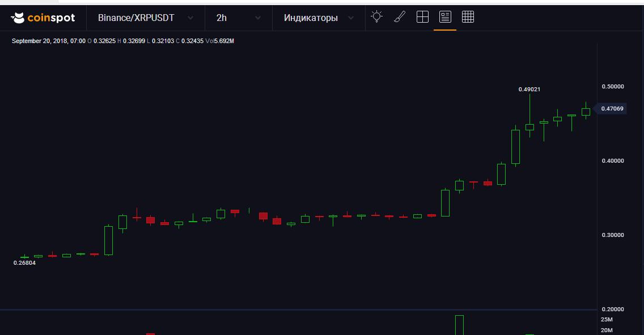Viewport: 644px width, 335px height.
Task: Open the Индикаторы indicators dropdown
Action: [x=319, y=18]
